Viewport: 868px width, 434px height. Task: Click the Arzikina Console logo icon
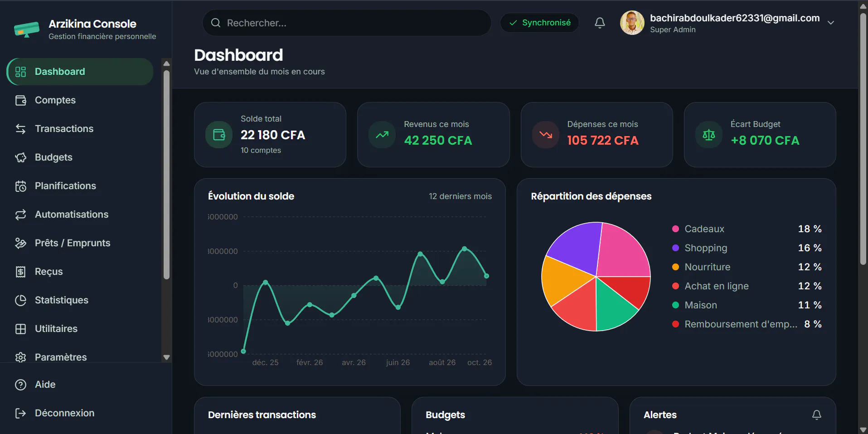tap(26, 29)
